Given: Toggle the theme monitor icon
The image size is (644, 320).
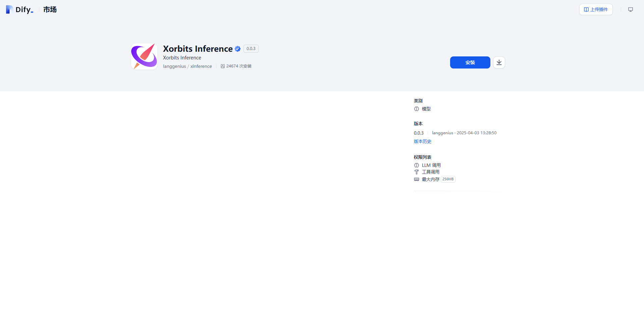Looking at the screenshot, I should [630, 9].
